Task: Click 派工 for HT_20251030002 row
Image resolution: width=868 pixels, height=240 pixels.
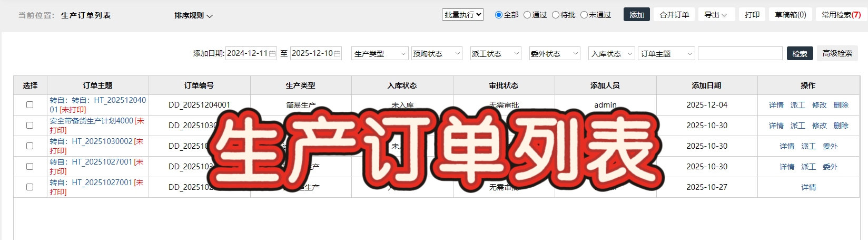Action: tap(808, 146)
